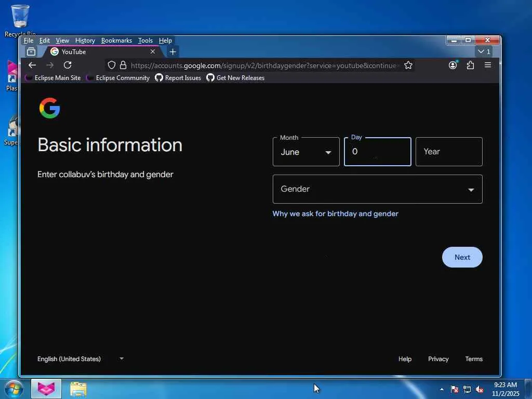Click the Next button
532x399 pixels.
(462, 257)
